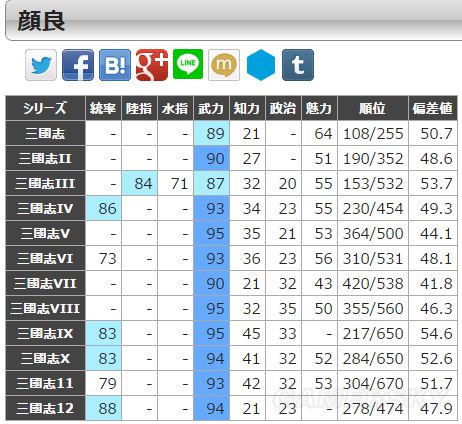Viewport: 462px width, 424px height.
Task: Select the 三國志IV row label
Action: [46, 208]
